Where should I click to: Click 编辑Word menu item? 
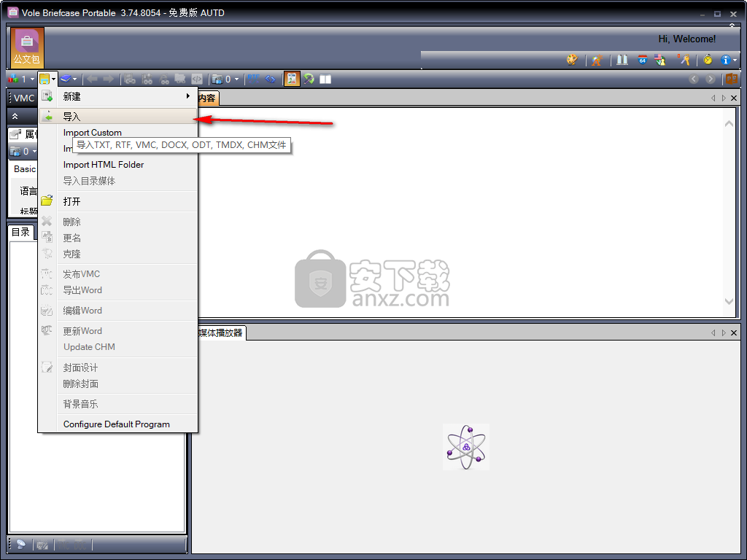click(x=117, y=311)
